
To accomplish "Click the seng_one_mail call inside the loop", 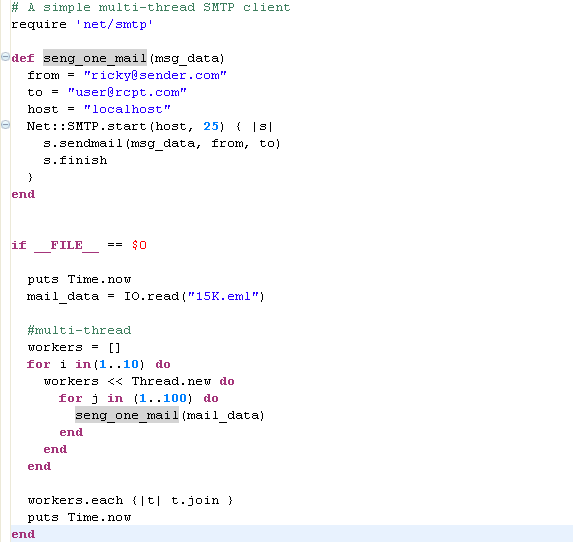I will tap(127, 415).
